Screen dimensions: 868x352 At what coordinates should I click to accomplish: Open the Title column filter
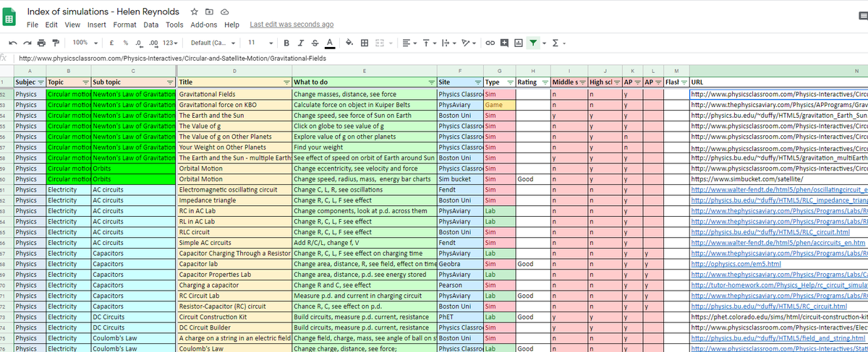286,82
